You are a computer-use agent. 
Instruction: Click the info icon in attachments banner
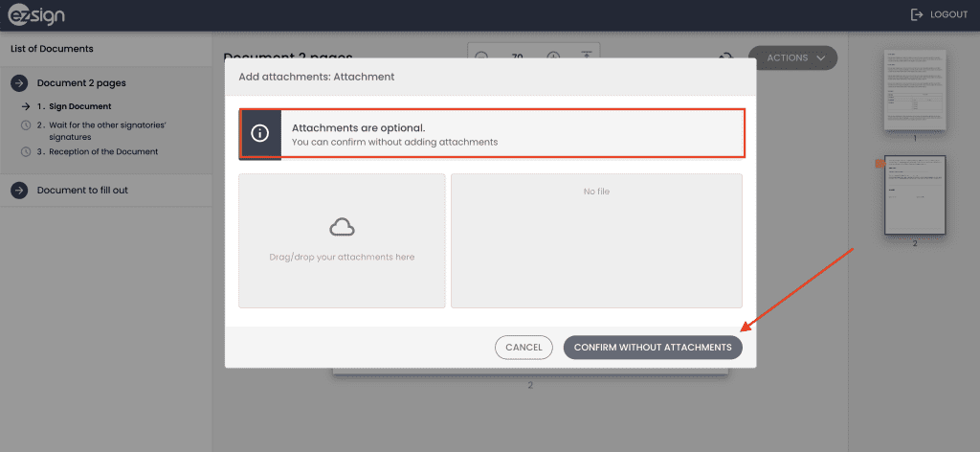[259, 133]
